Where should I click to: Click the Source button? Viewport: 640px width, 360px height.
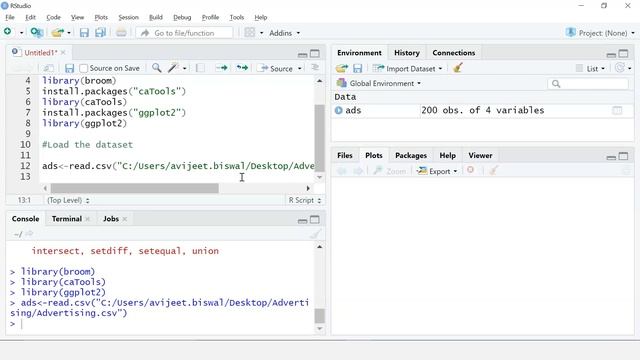pos(276,69)
